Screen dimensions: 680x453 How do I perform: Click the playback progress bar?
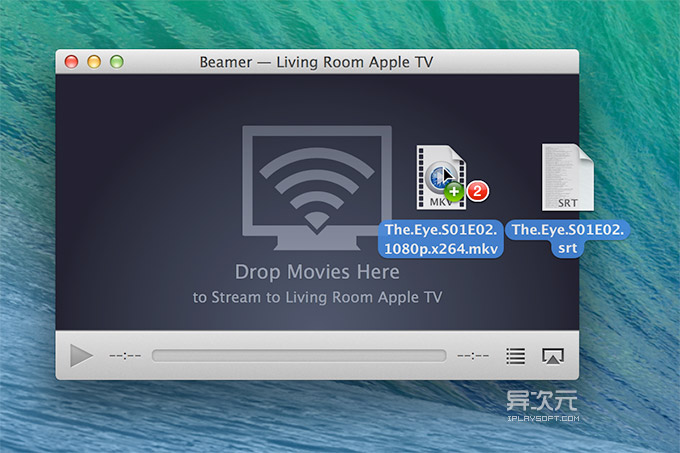coord(298,355)
